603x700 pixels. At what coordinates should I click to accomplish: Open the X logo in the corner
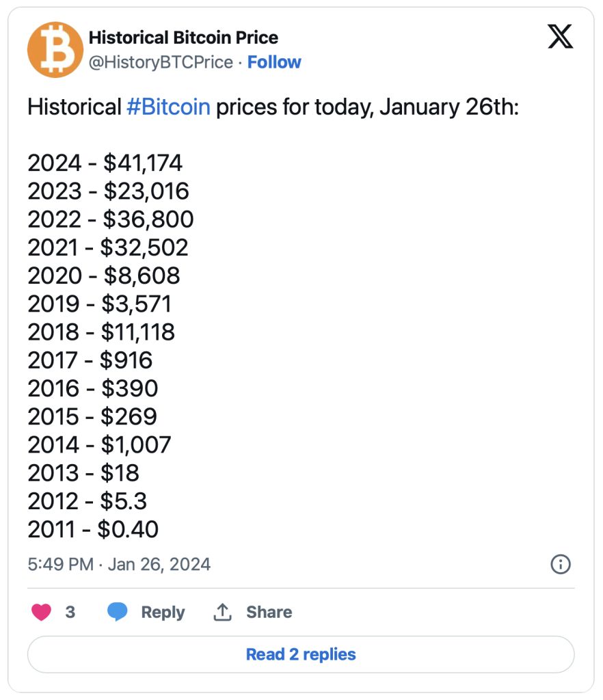click(x=561, y=37)
